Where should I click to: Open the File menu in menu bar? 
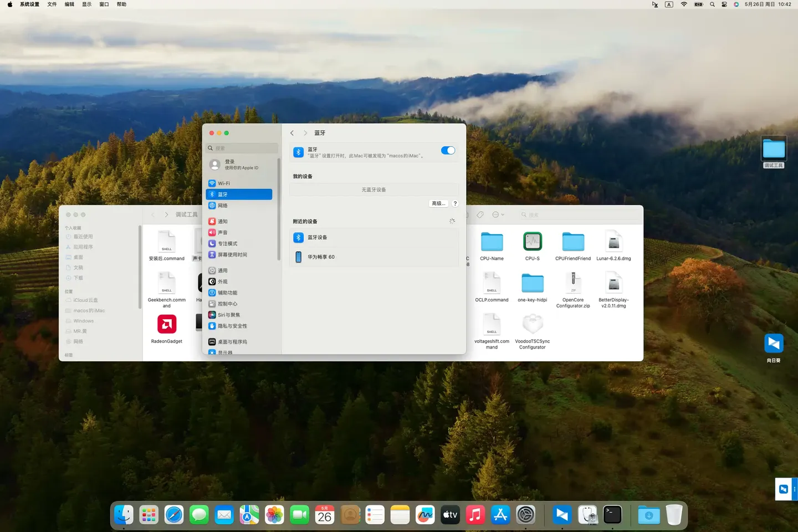[x=52, y=4]
